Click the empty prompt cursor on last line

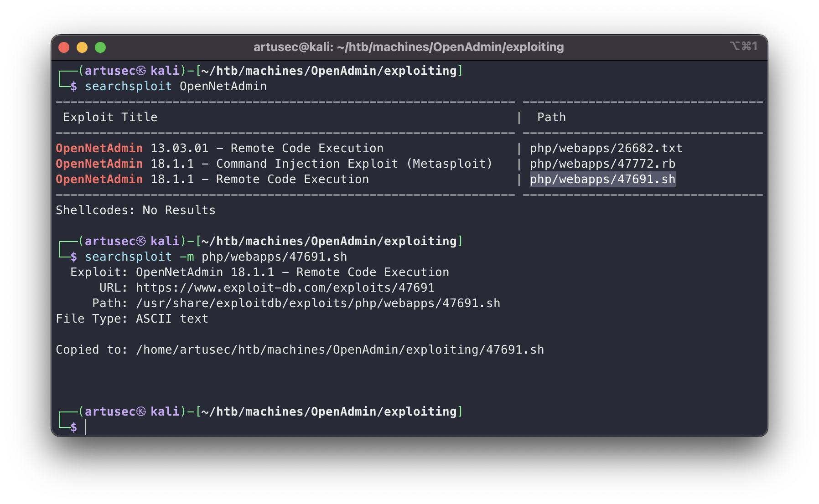coord(85,427)
